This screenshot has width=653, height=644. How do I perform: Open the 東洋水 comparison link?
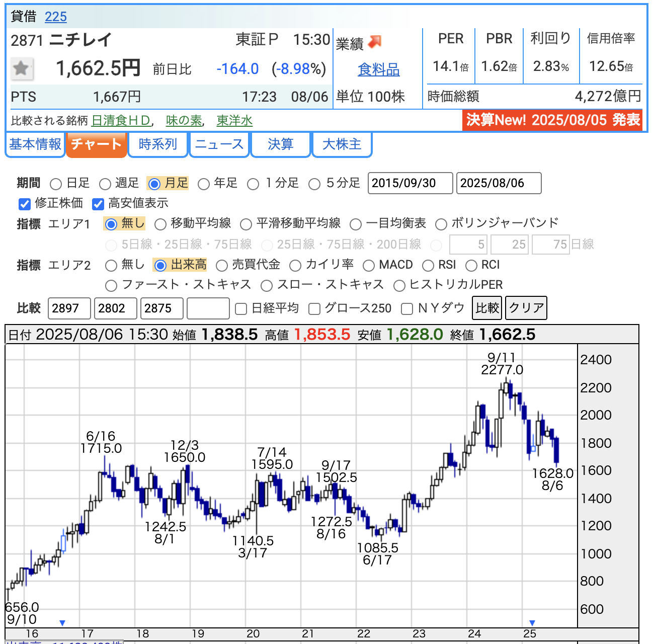234,121
